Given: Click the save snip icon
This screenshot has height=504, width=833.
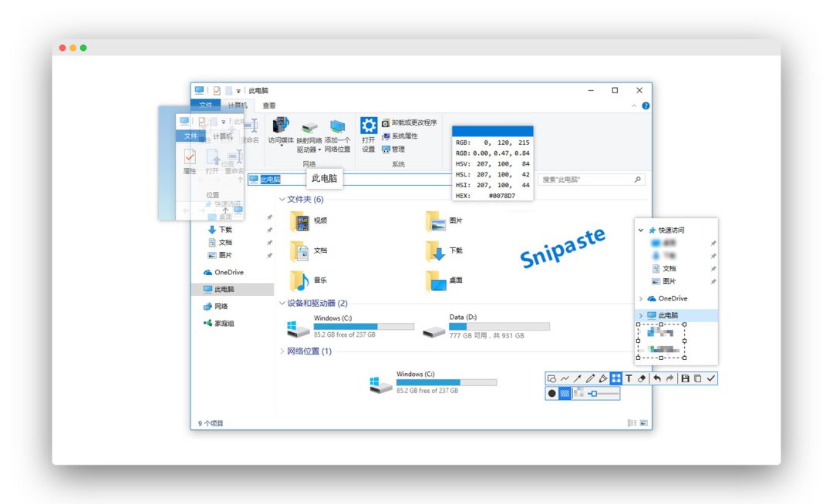Looking at the screenshot, I should click(686, 378).
